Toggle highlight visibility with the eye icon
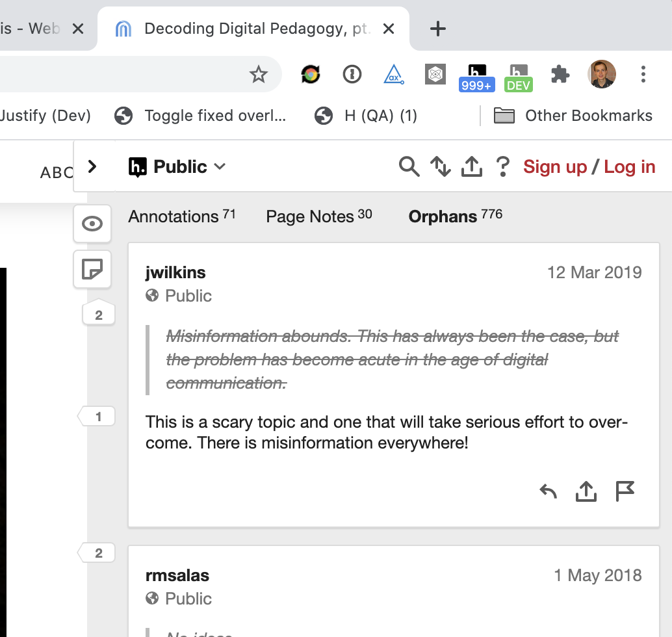Screen dimensions: 672x637 pyautogui.click(x=92, y=224)
